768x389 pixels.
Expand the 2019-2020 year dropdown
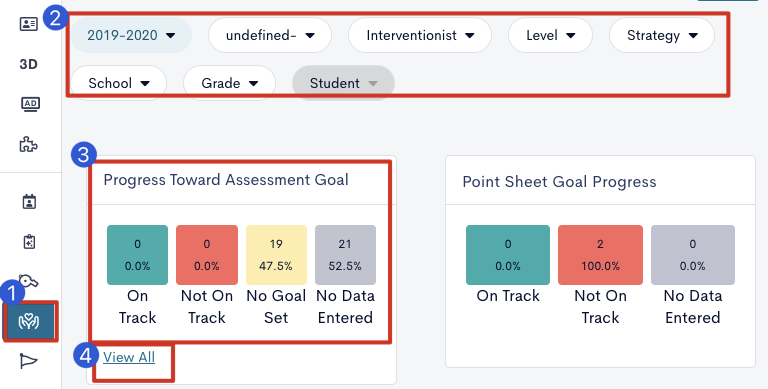pos(131,35)
